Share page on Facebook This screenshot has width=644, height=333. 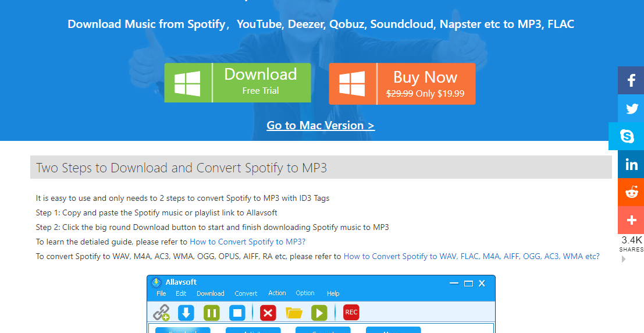(x=631, y=80)
